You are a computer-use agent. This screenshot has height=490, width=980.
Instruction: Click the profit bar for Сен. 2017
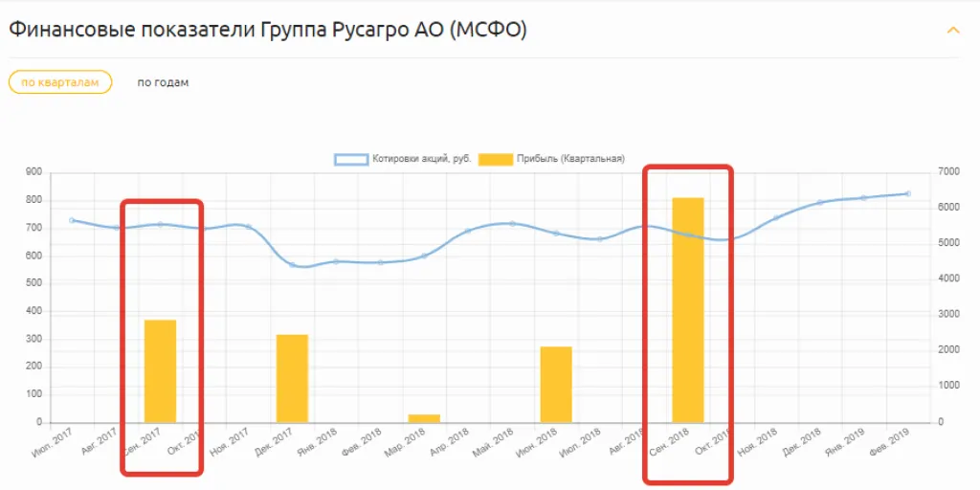(x=160, y=371)
